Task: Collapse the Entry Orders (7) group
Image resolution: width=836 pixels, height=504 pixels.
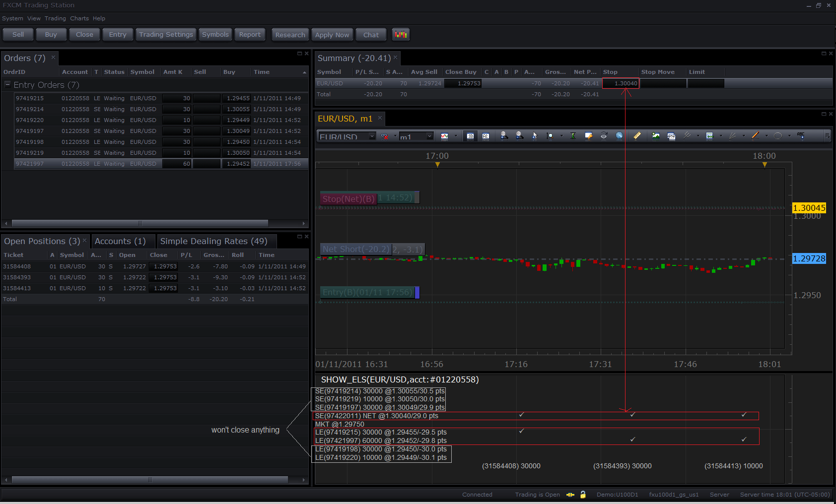Action: tap(7, 84)
